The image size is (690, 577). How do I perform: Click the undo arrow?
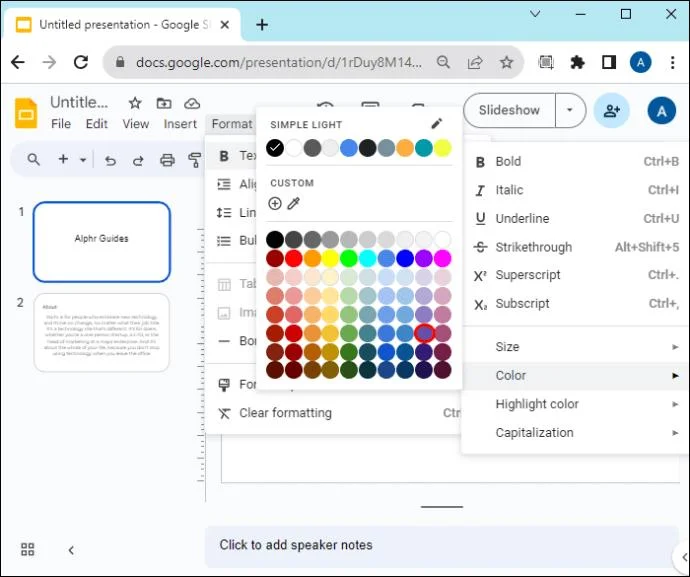(110, 160)
